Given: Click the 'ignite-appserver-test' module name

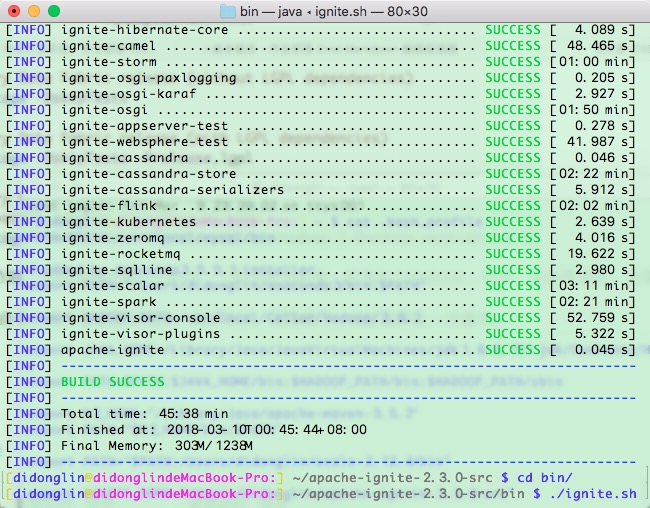Looking at the screenshot, I should click(145, 126).
